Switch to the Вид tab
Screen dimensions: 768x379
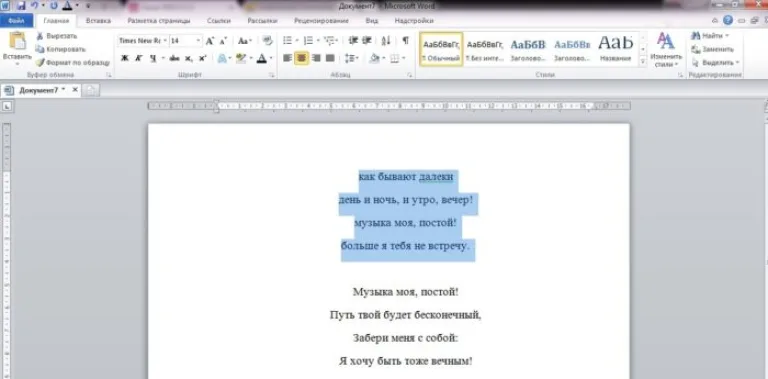point(372,21)
